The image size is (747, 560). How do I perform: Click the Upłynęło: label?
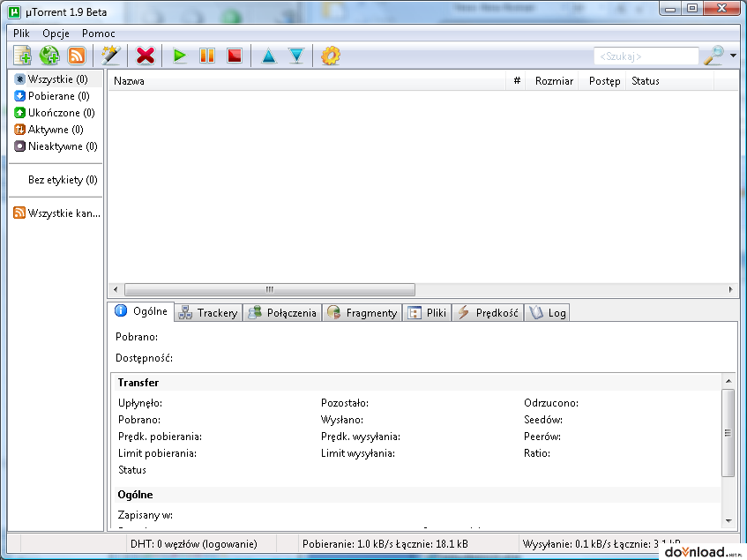tap(140, 403)
